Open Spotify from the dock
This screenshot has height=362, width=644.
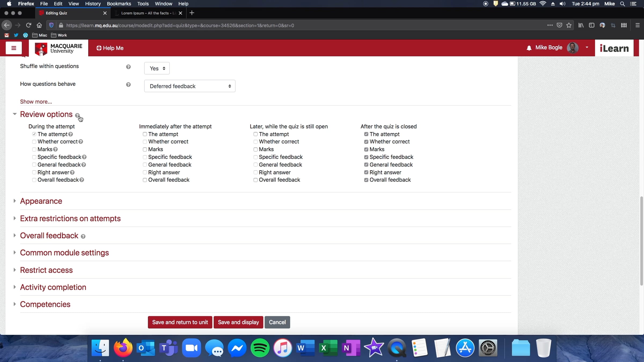pos(260,348)
